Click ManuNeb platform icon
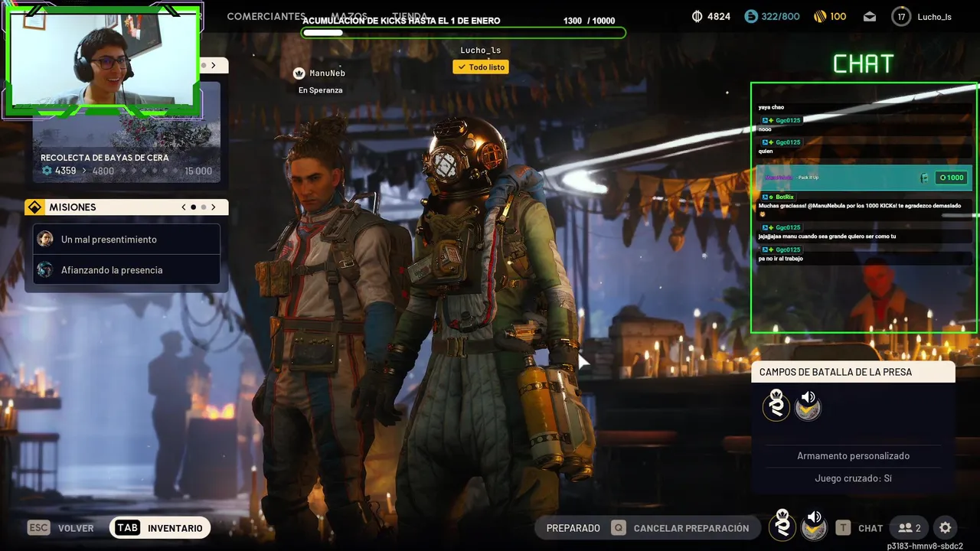 (x=299, y=73)
